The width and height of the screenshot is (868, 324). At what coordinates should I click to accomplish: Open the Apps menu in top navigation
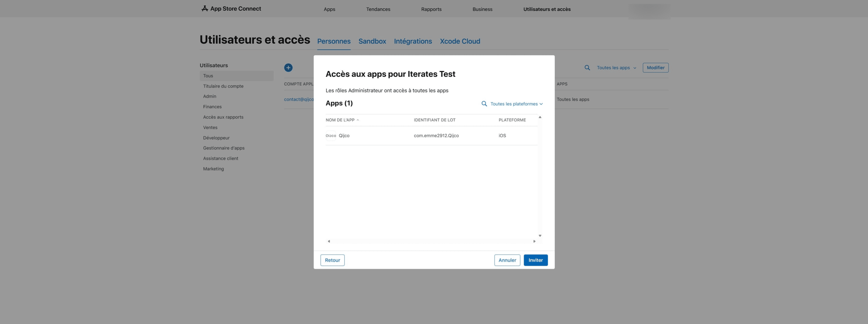pyautogui.click(x=329, y=9)
